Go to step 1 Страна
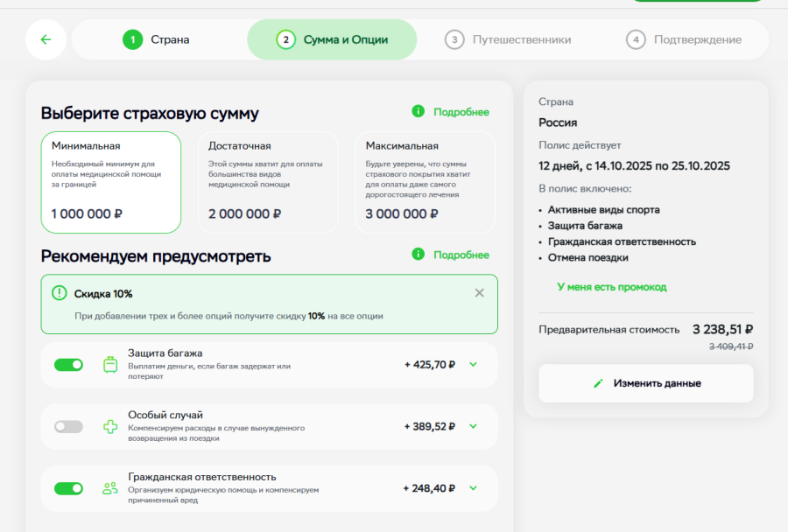788x532 pixels. tap(158, 39)
